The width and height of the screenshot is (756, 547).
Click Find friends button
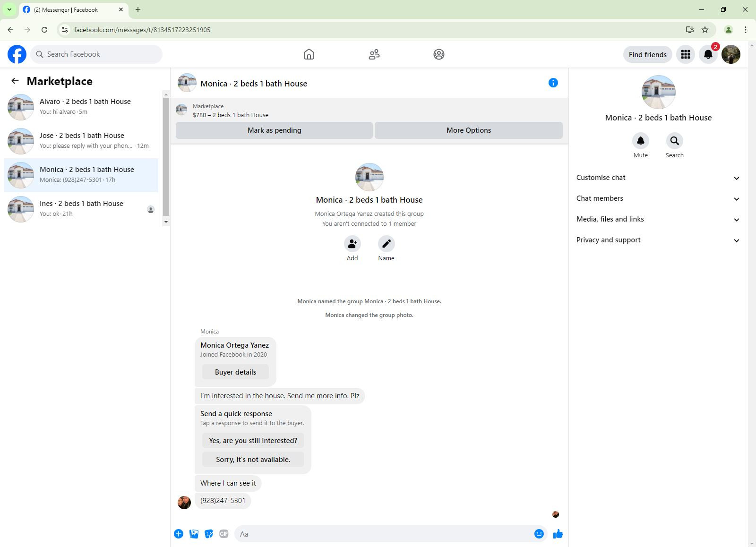(x=647, y=54)
